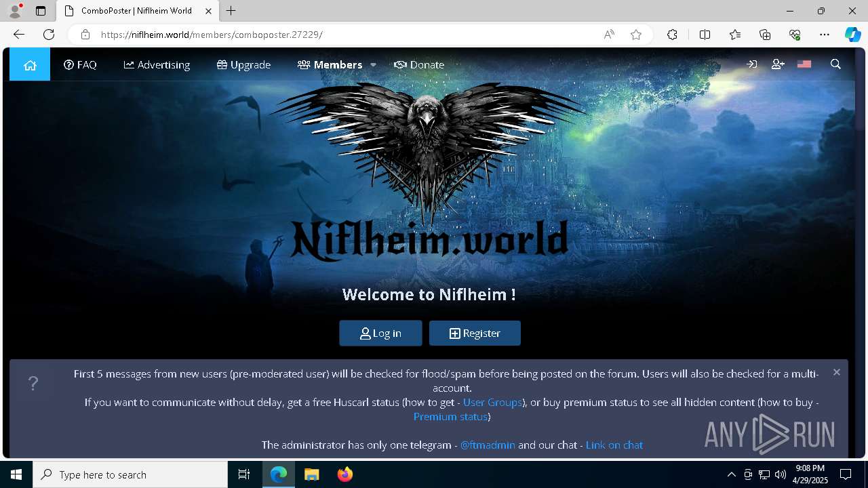Open File Explorer from the taskbar
The height and width of the screenshot is (488, 868).
312,474
